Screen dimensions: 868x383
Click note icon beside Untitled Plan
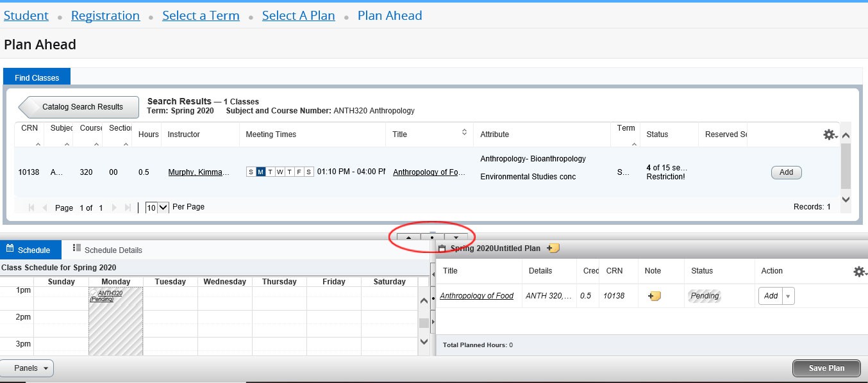[553, 248]
